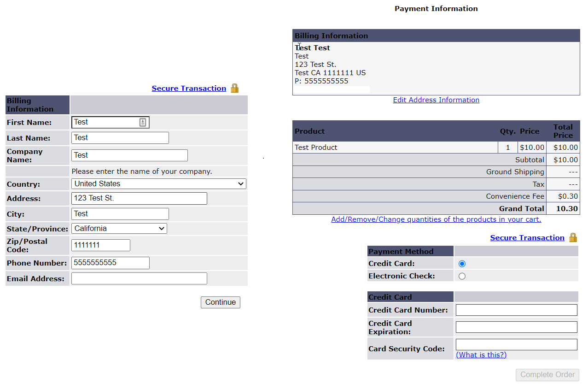This screenshot has width=588, height=390.
Task: Select the Electronic Check radio button
Action: pyautogui.click(x=462, y=276)
